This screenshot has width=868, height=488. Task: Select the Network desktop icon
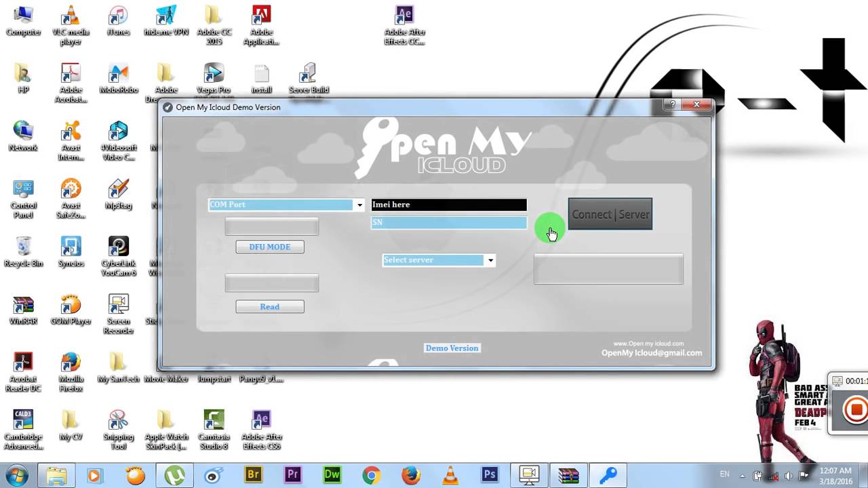click(x=23, y=136)
